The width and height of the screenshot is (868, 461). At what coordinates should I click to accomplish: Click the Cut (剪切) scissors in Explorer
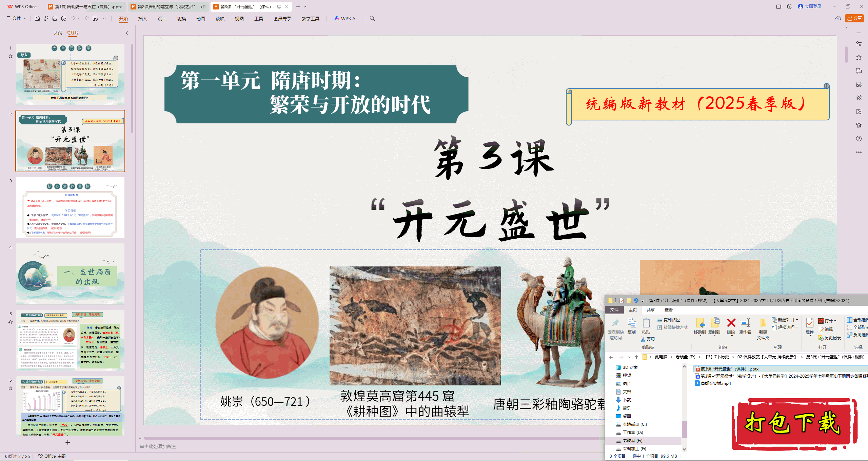(x=648, y=339)
